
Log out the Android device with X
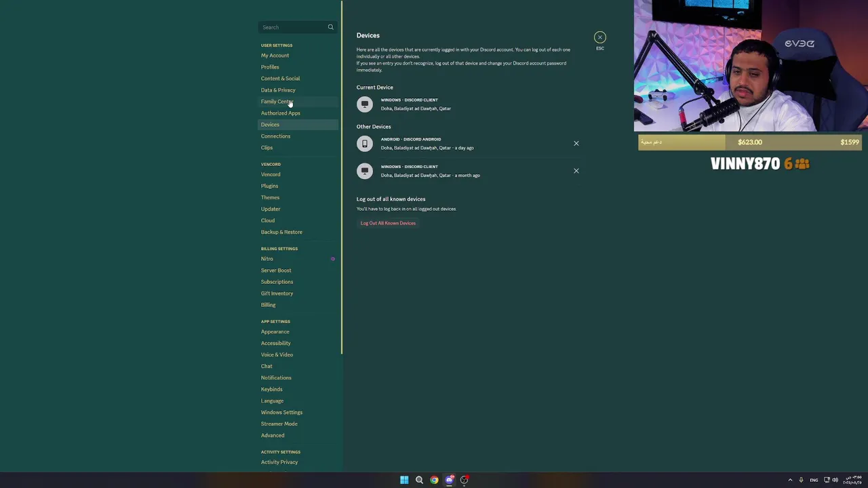click(x=576, y=143)
